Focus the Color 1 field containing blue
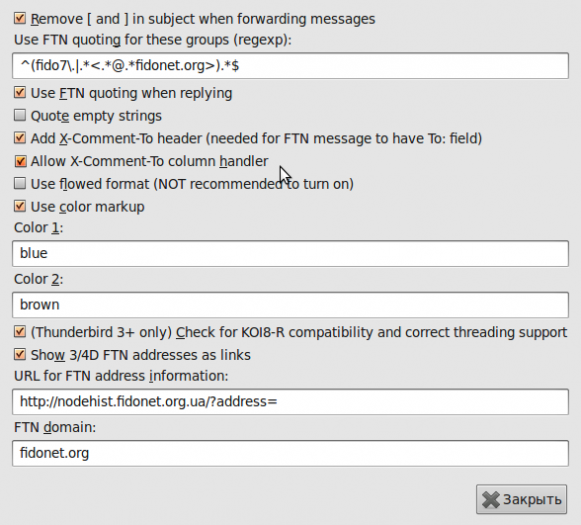 tap(290, 253)
